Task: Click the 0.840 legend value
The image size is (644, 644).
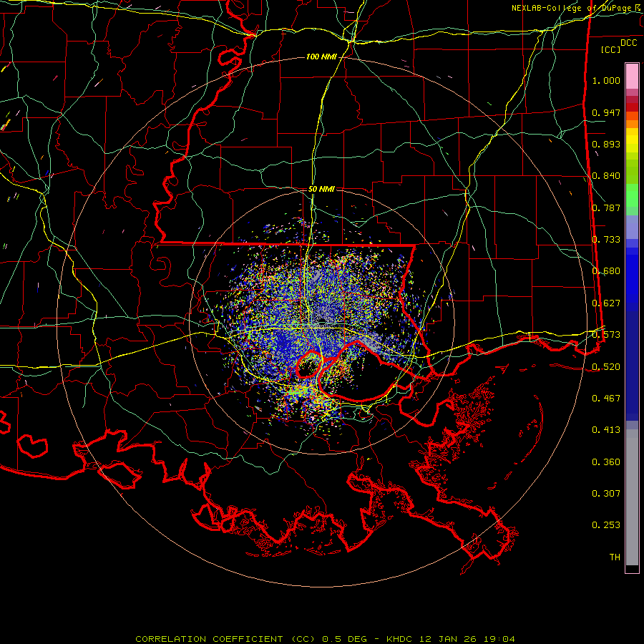Action: [606, 176]
